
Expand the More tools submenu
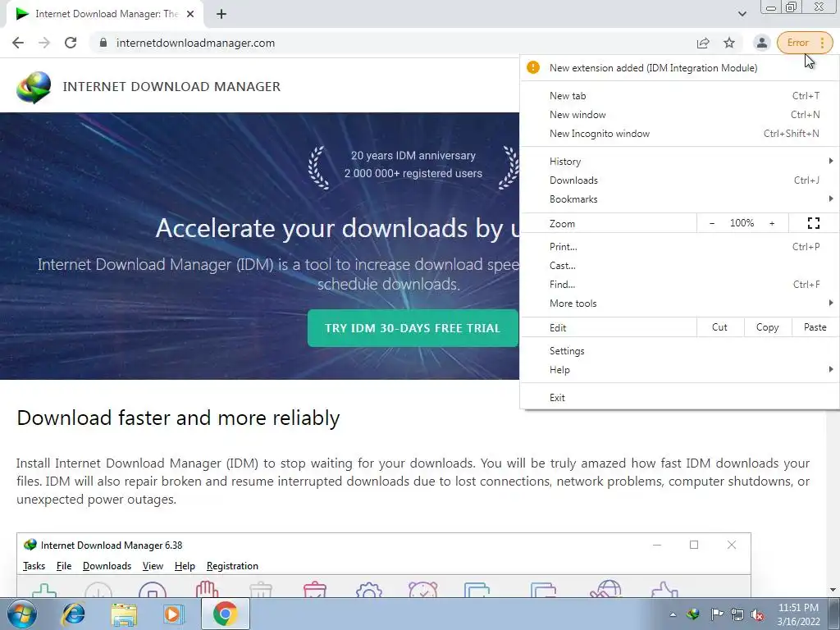[679, 304]
